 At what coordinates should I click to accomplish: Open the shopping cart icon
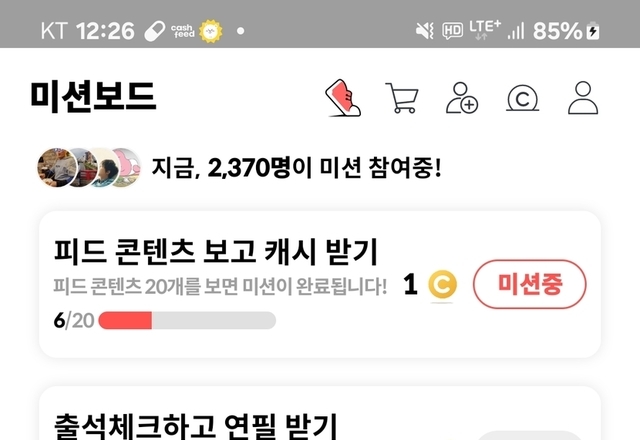(402, 98)
